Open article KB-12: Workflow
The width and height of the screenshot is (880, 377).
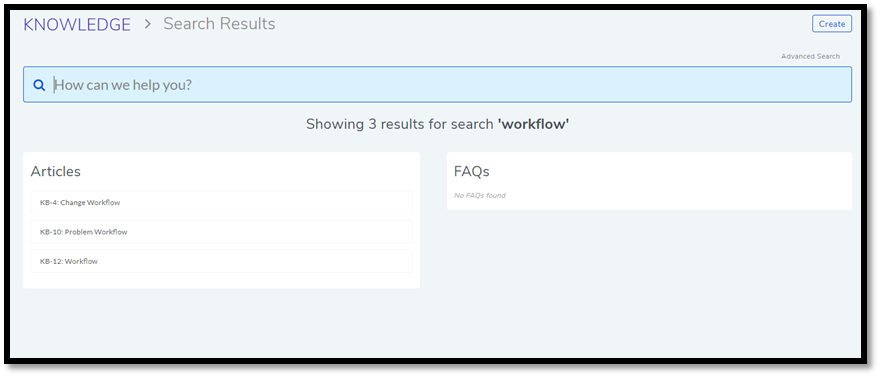pyautogui.click(x=221, y=261)
